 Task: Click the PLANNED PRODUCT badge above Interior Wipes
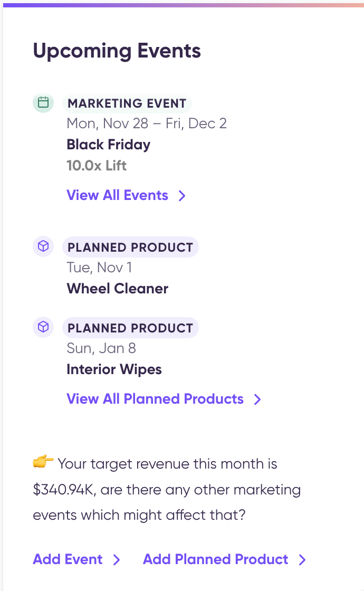[x=130, y=328]
